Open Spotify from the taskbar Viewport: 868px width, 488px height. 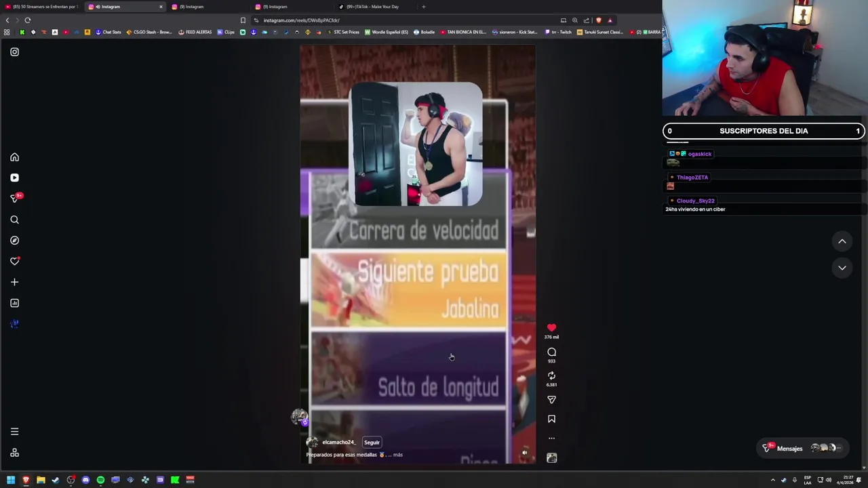coord(100,480)
